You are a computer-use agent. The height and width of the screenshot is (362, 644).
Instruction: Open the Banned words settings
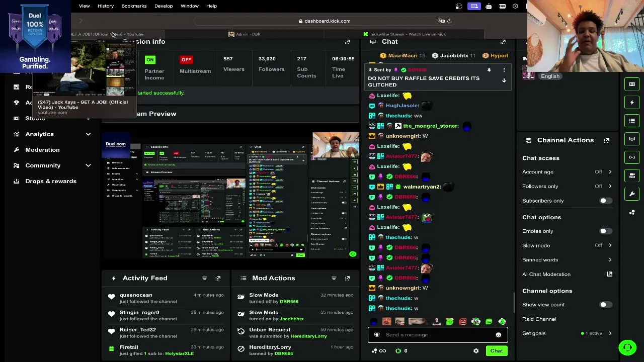tap(567, 260)
